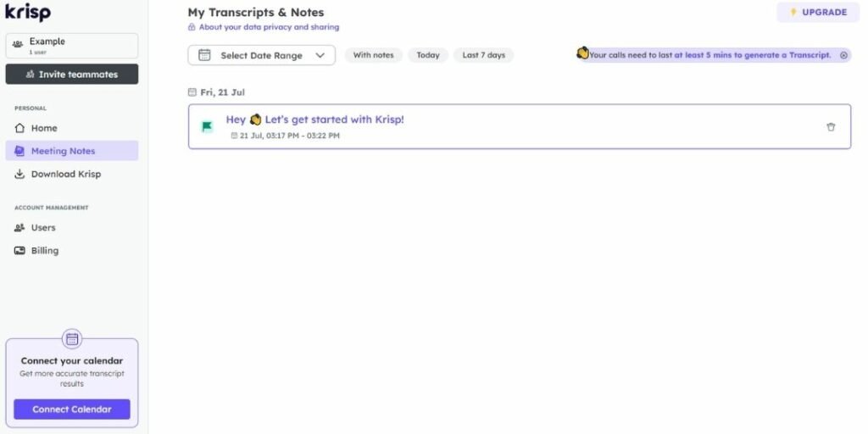Filter transcripts by Last 7 days

click(484, 55)
